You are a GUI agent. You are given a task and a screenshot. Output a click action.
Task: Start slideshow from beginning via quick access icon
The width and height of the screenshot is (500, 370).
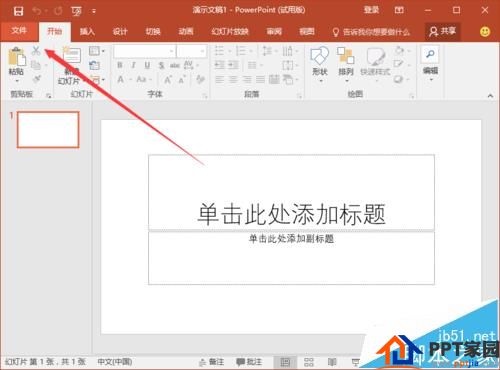pos(76,12)
